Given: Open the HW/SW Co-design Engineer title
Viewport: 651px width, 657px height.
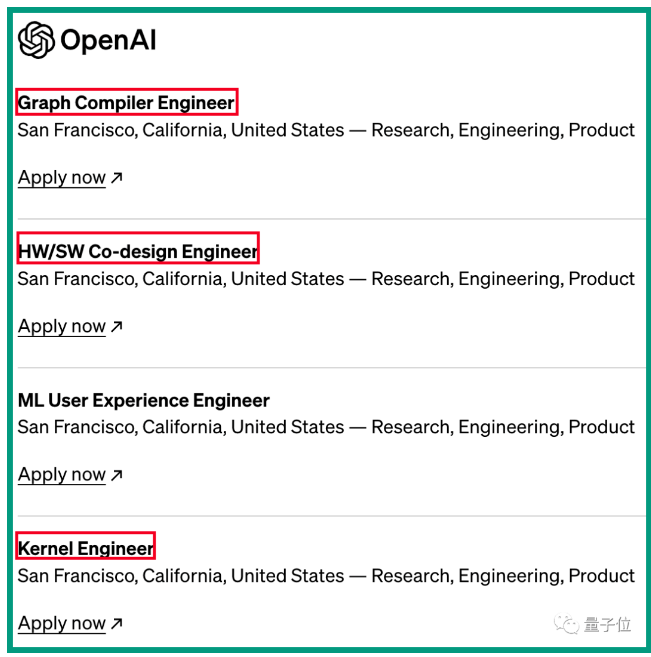Looking at the screenshot, I should pos(138,251).
